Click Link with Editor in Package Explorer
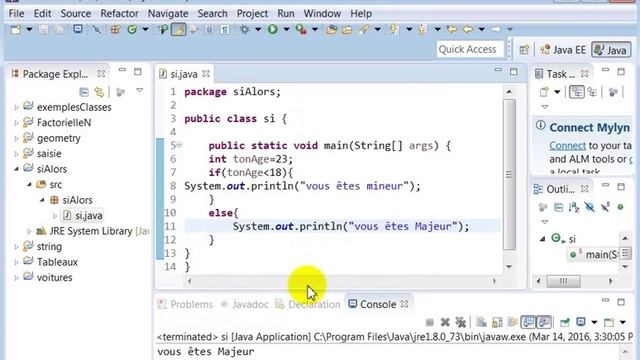 click(99, 92)
